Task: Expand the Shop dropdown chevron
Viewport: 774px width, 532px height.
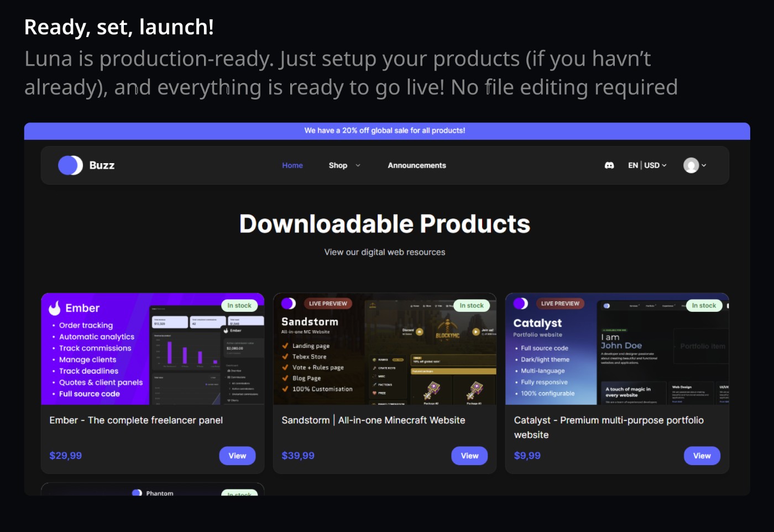Action: [358, 165]
